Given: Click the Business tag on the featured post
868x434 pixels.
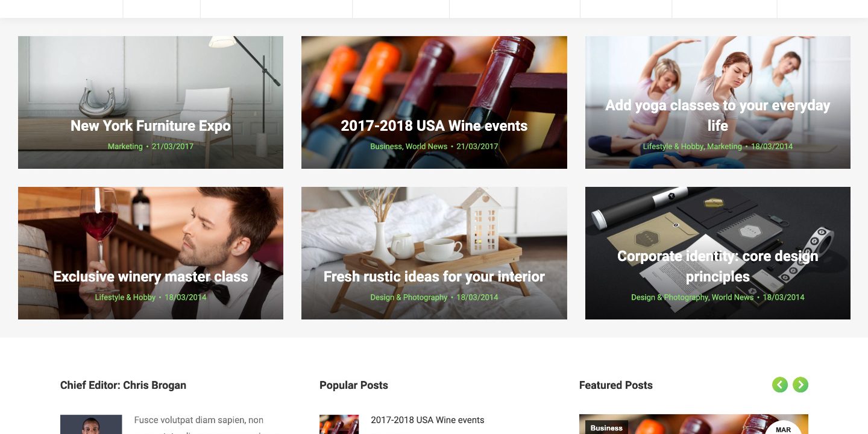Looking at the screenshot, I should [606, 428].
